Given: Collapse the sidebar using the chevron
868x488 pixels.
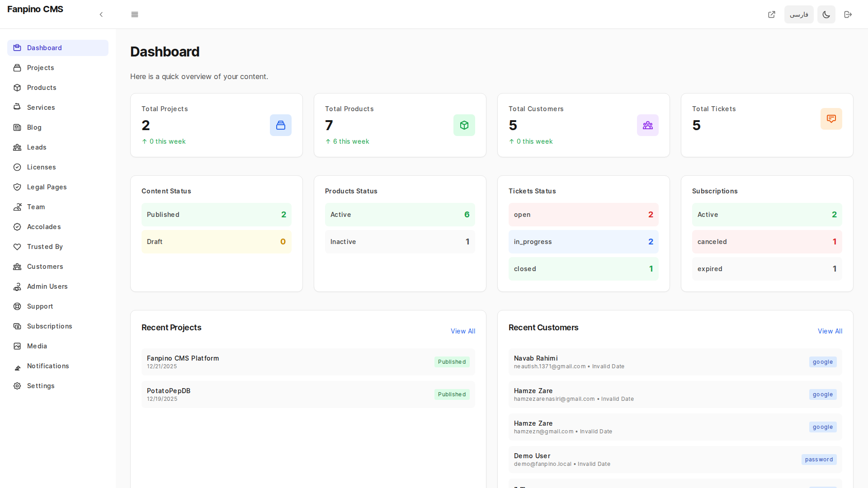Looking at the screenshot, I should pos(101,14).
